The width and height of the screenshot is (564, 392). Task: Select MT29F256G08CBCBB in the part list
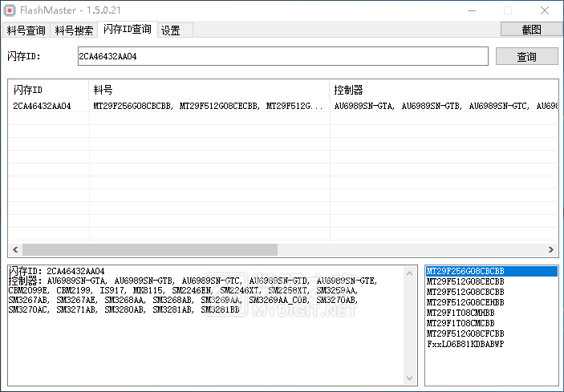(491, 271)
